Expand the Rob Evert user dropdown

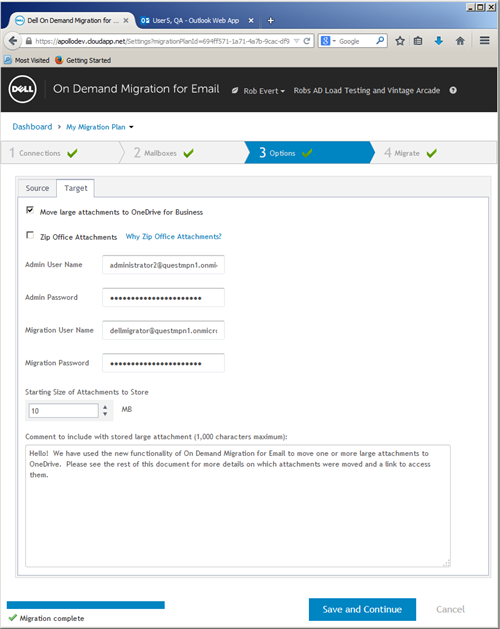coord(264,91)
